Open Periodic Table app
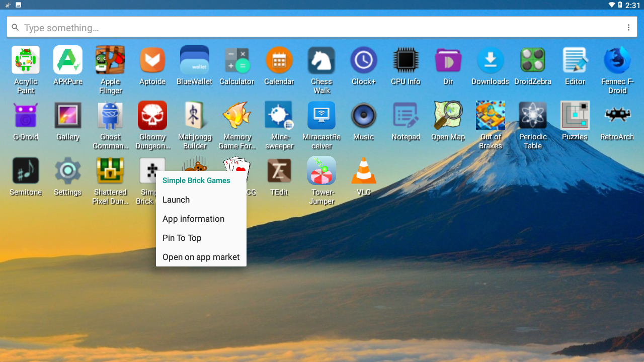 coord(533,116)
